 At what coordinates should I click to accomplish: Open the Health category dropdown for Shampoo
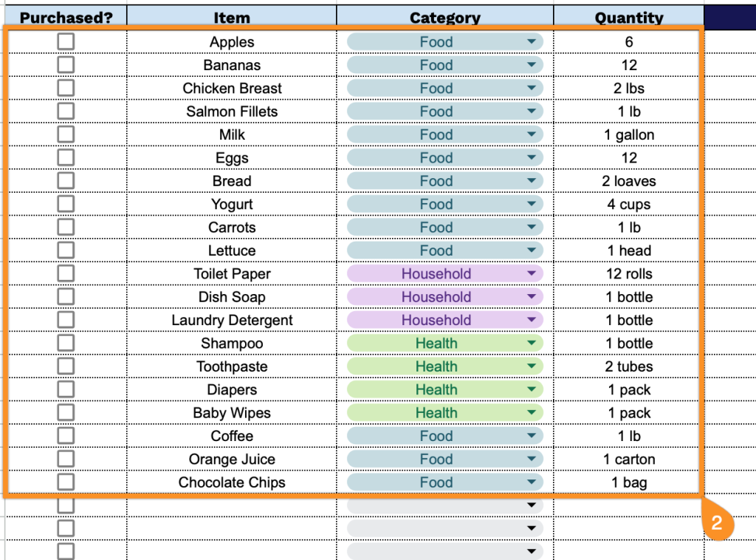[x=532, y=344]
